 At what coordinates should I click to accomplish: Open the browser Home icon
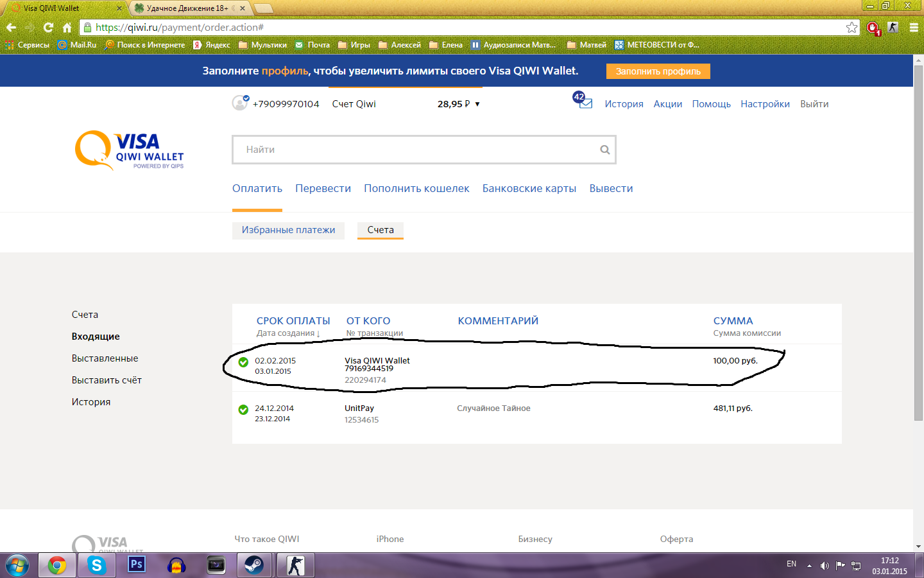(67, 28)
